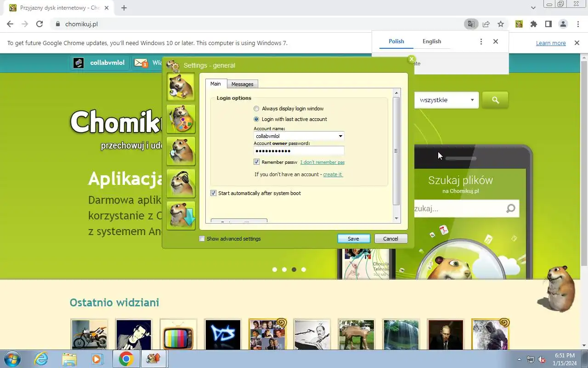Click the Chrome translate icon in address bar
The height and width of the screenshot is (368, 588).
471,24
